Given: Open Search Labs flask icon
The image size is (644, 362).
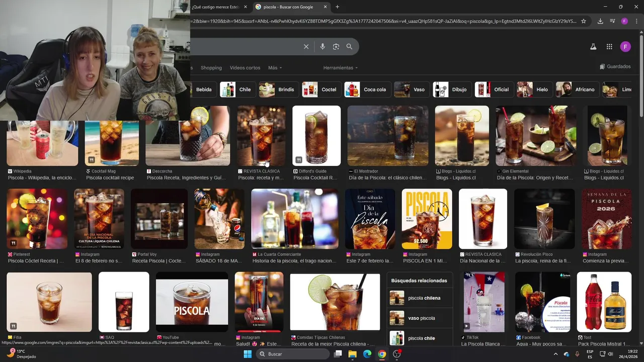Looking at the screenshot, I should (x=593, y=47).
